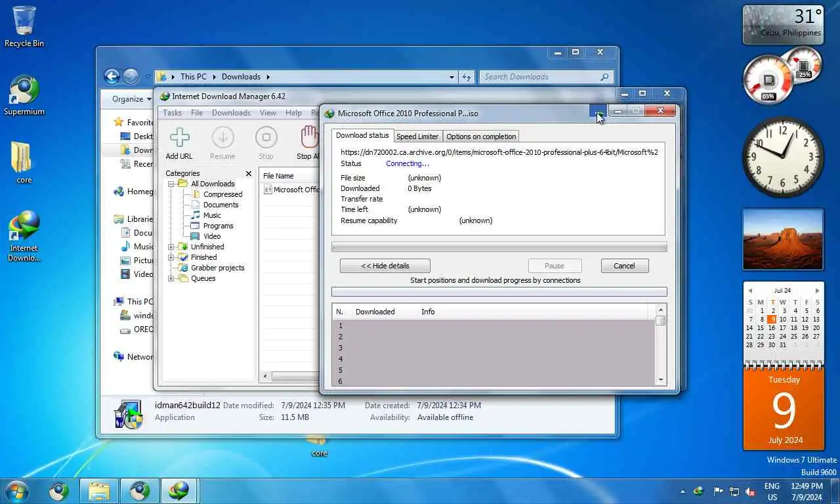
Task: Click the Hide details button
Action: pos(385,266)
